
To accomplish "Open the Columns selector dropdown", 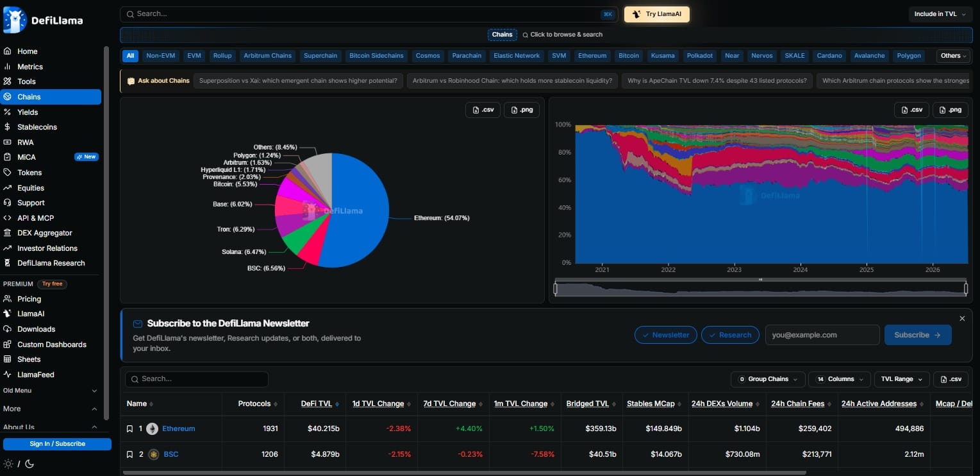I will pyautogui.click(x=840, y=379).
